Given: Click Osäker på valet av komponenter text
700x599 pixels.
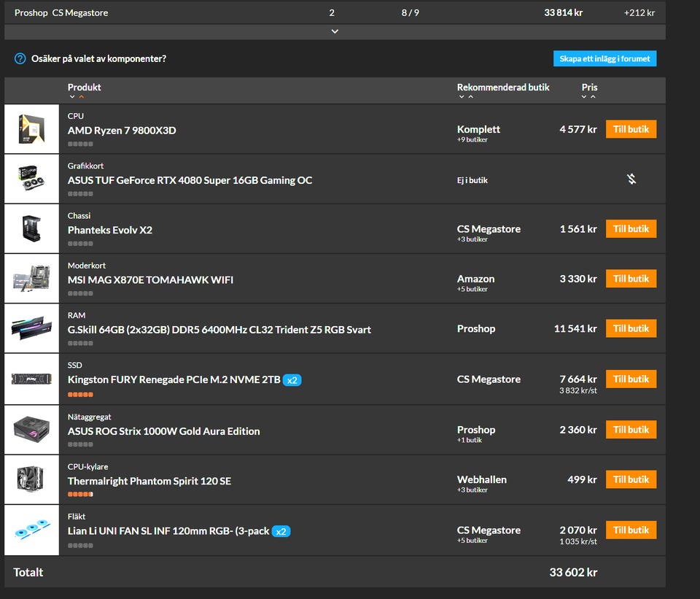Looking at the screenshot, I should [98, 58].
